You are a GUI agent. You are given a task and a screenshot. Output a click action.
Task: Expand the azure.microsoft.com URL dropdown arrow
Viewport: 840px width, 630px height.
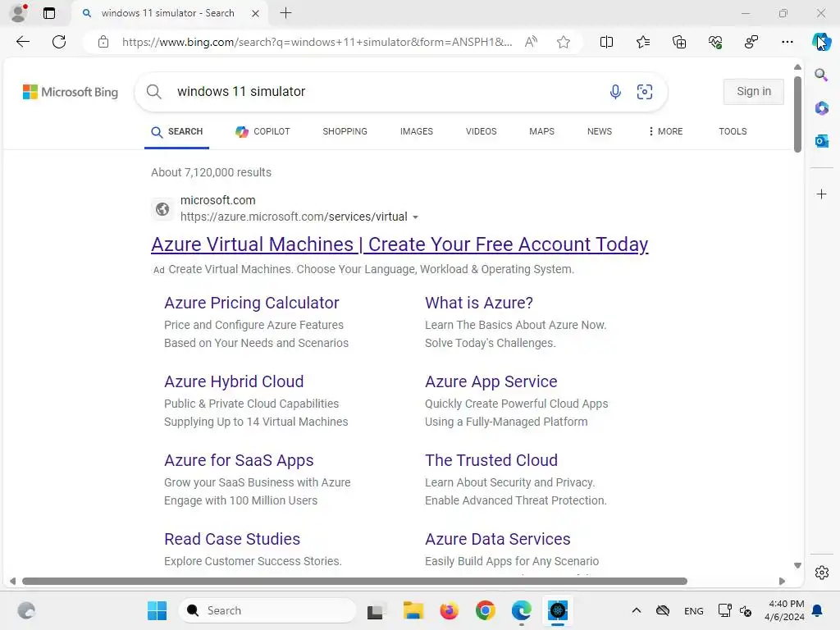(x=415, y=217)
